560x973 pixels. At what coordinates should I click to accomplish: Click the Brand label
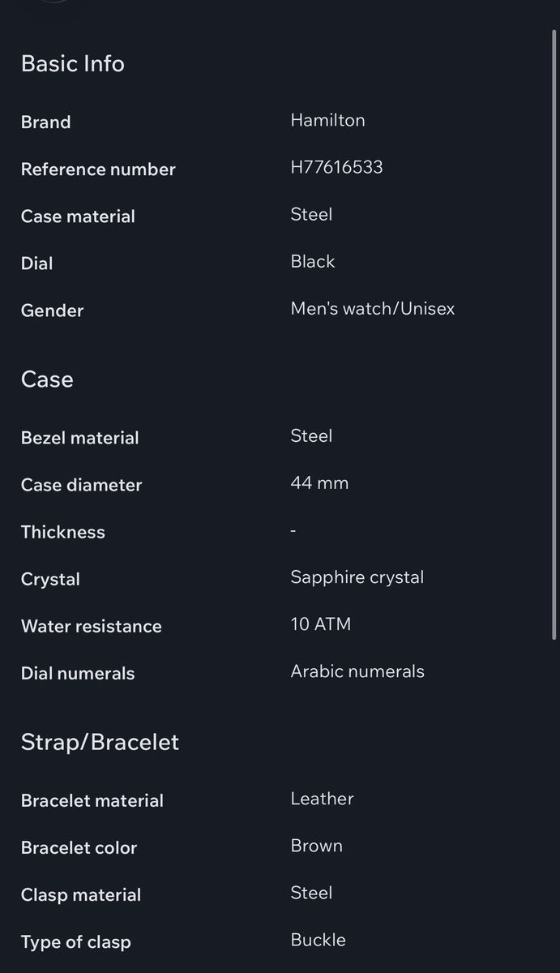click(45, 122)
